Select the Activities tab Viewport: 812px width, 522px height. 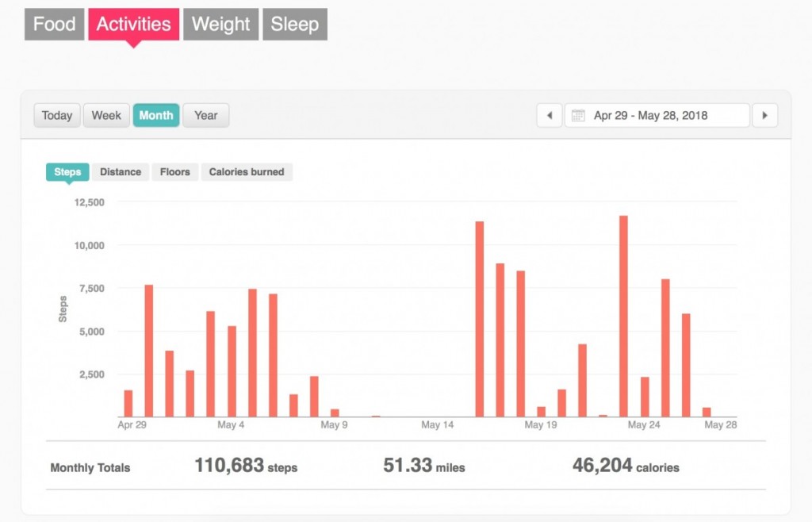(133, 24)
